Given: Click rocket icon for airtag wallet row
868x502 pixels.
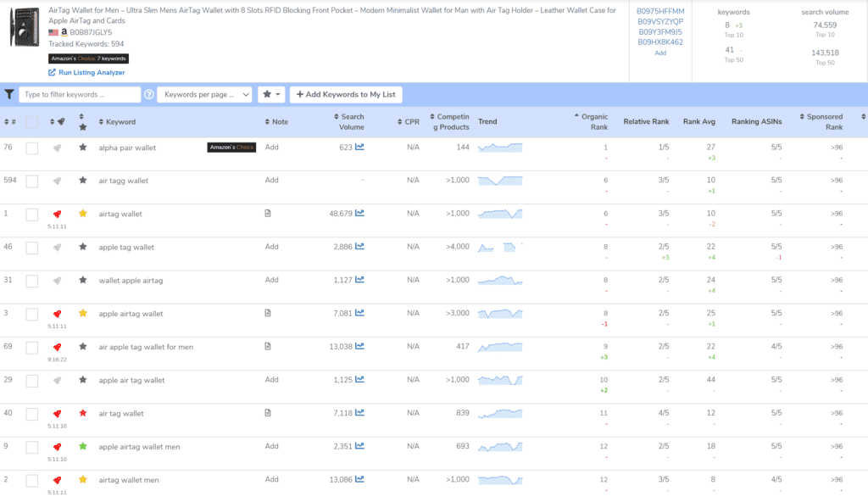Looking at the screenshot, I should 57,214.
